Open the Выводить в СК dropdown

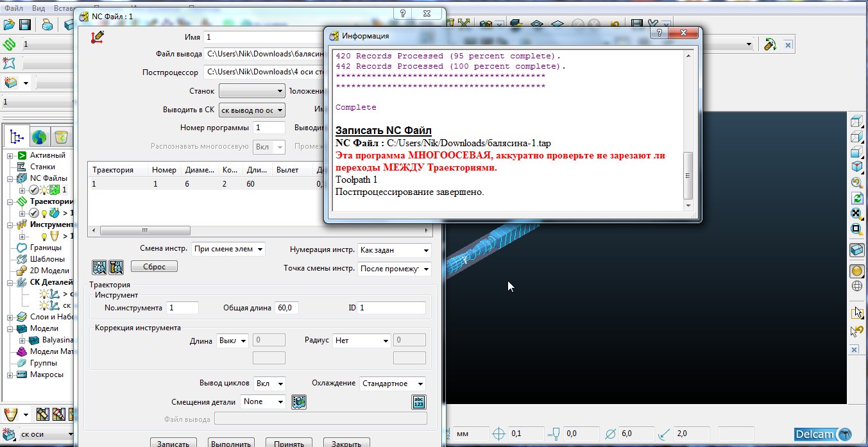(x=251, y=110)
